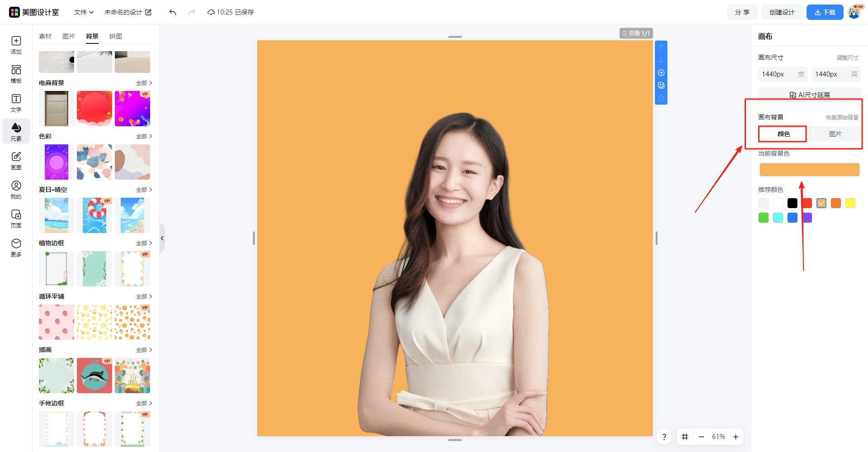Image resolution: width=868 pixels, height=452 pixels.
Task: Choose the green color swatch
Action: pyautogui.click(x=764, y=218)
